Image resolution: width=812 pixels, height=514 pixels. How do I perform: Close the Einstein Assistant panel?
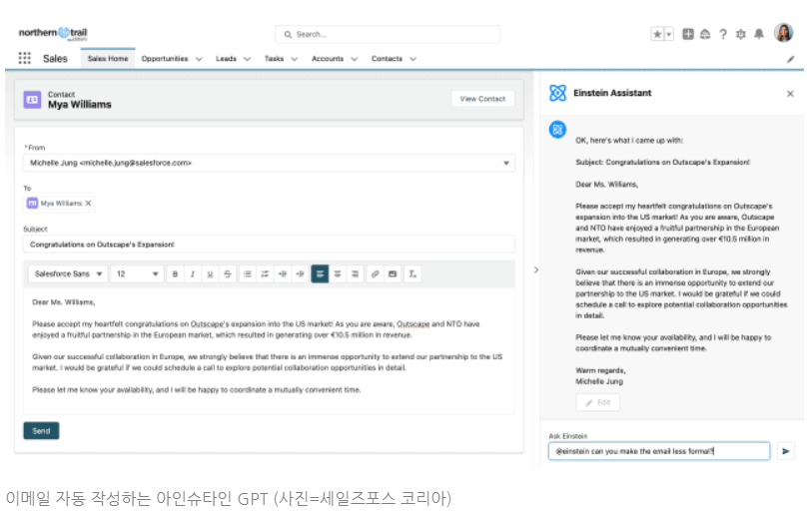coord(790,94)
